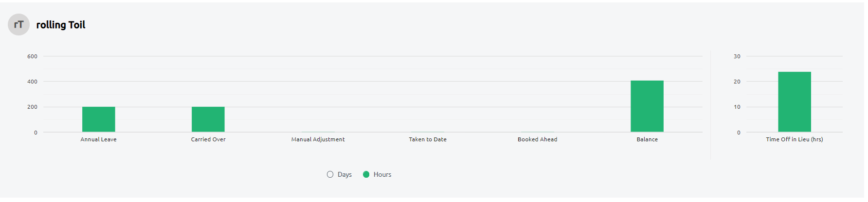Click the rolling Toil heading

coord(61,25)
